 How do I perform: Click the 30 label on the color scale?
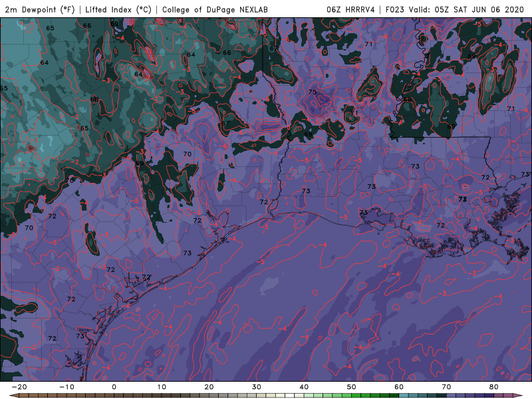point(257,387)
